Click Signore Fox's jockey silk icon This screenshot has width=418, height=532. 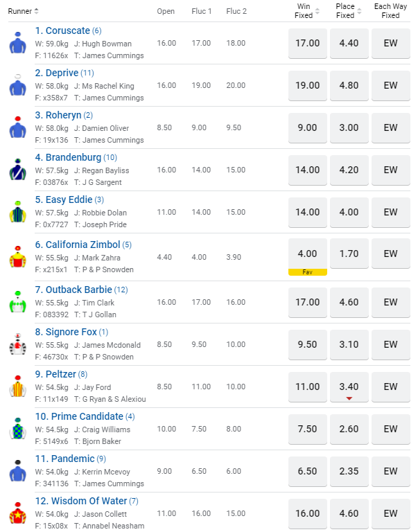(17, 344)
